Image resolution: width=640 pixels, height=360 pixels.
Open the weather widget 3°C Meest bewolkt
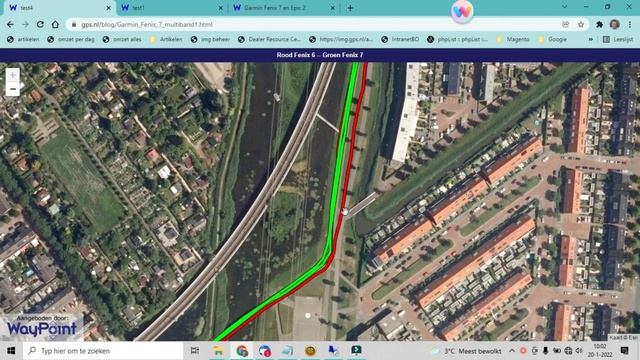click(467, 351)
